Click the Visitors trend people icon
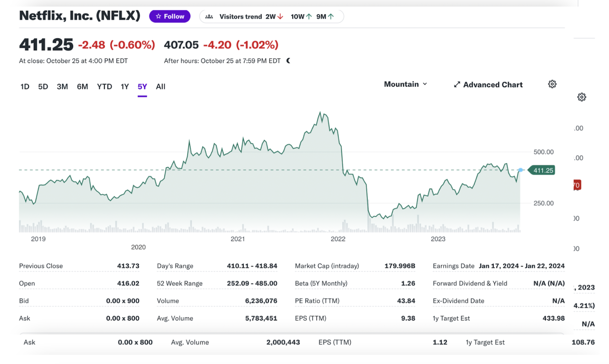The height and width of the screenshot is (364, 609). 209,16
